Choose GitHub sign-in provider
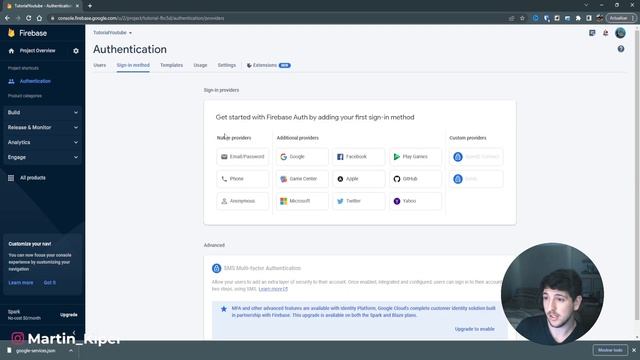This screenshot has width=640, height=360. (415, 179)
